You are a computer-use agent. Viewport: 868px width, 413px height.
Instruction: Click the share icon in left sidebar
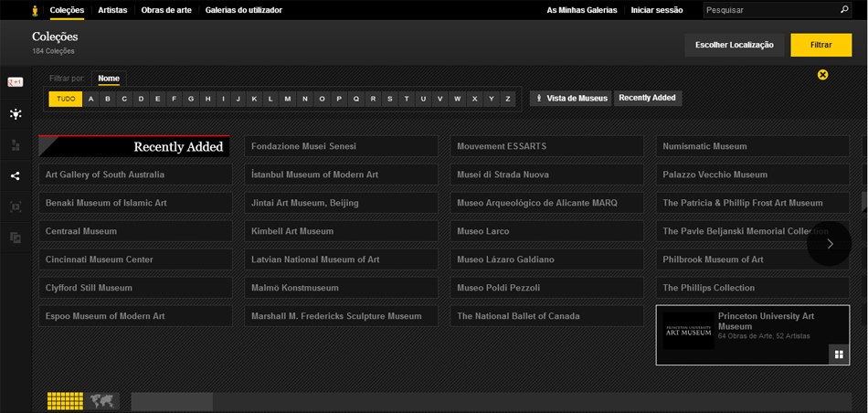(16, 176)
